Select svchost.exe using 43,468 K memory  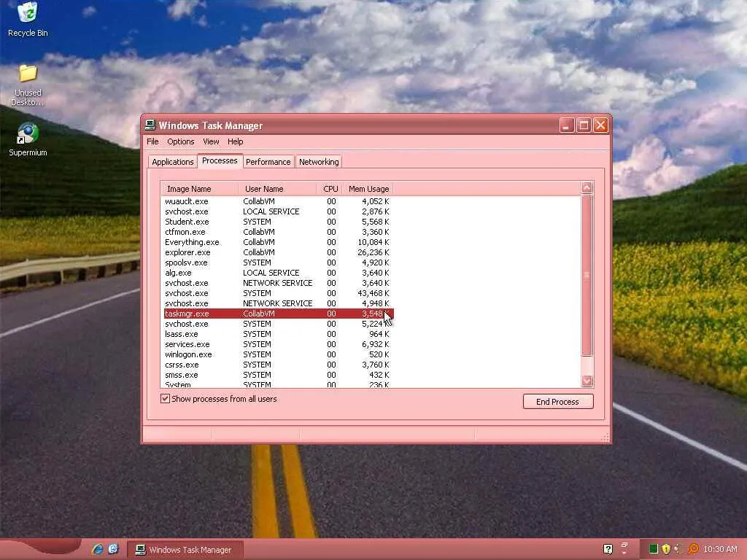[278, 293]
